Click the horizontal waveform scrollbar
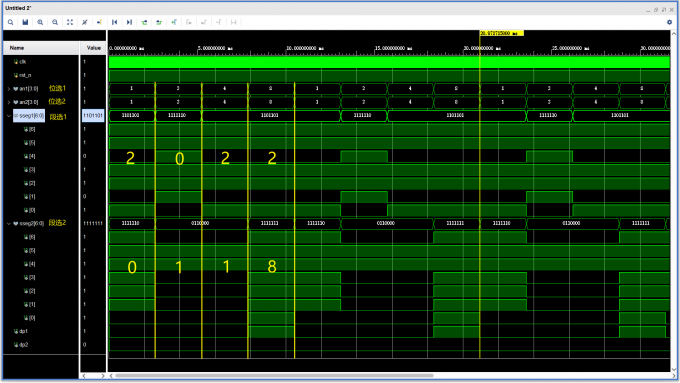This screenshot has width=680, height=383. point(274,376)
